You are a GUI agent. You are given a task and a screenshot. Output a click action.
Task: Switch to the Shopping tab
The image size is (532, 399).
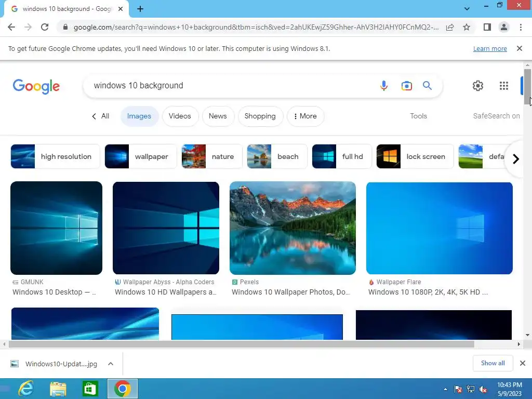tap(260, 116)
